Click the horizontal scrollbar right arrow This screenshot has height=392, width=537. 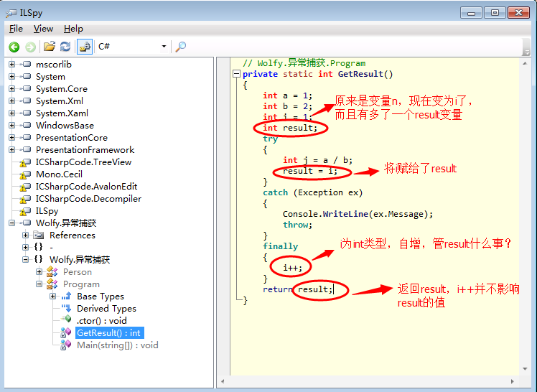[x=513, y=381]
